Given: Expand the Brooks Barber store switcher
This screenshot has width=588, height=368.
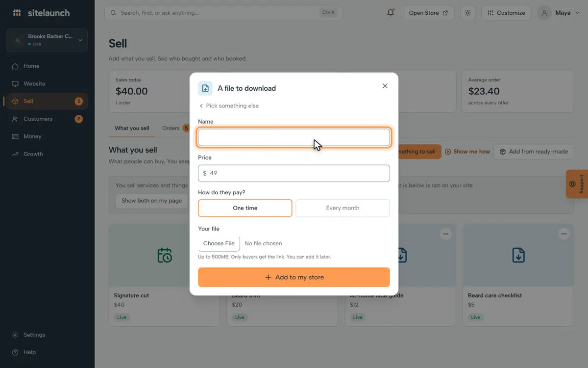Looking at the screenshot, I should point(47,40).
